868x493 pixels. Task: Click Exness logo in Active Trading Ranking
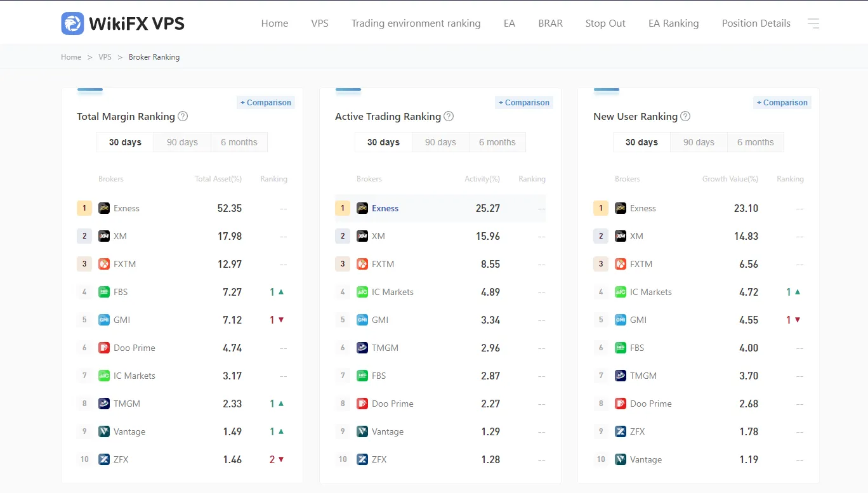[362, 208]
